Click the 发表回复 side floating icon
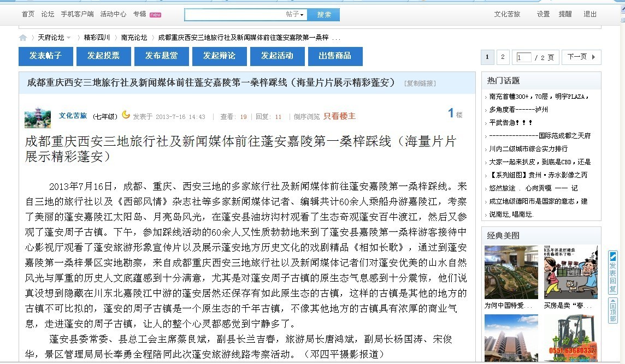Screen dimensions: 625x364 [612, 272]
